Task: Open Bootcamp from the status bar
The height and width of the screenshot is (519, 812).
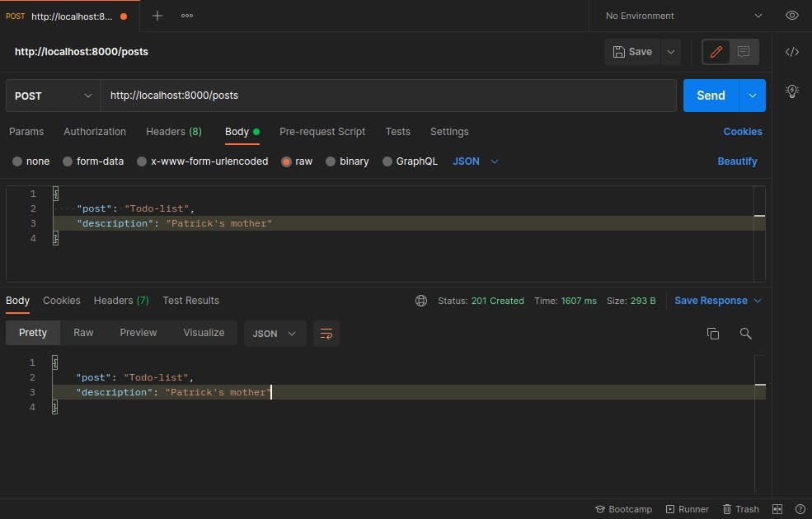Action: (624, 509)
